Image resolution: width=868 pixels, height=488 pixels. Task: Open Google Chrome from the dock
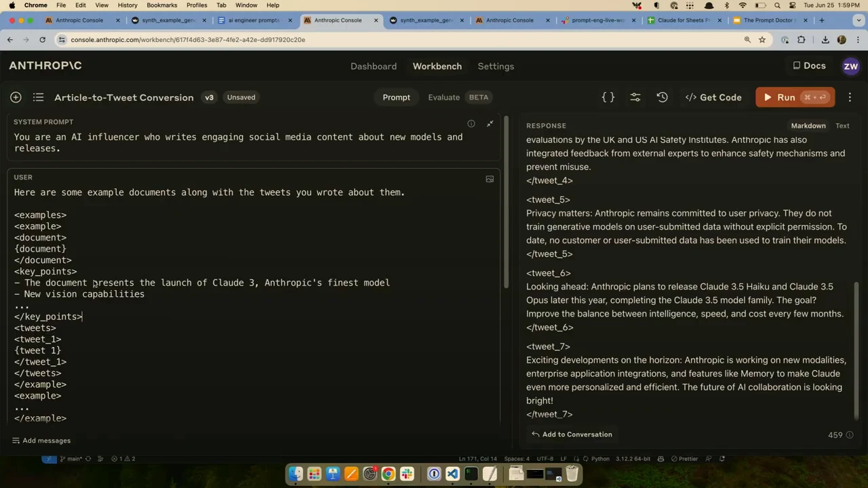click(x=388, y=474)
